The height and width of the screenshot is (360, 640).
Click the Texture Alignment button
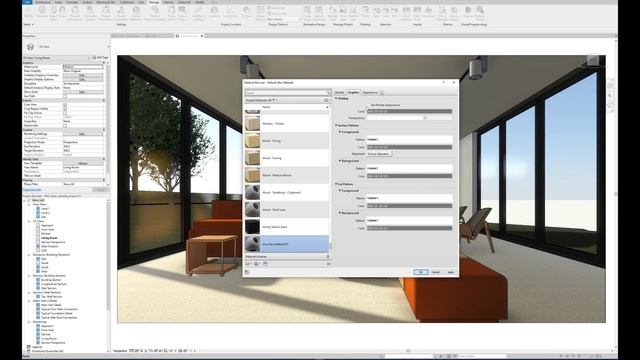click(379, 154)
